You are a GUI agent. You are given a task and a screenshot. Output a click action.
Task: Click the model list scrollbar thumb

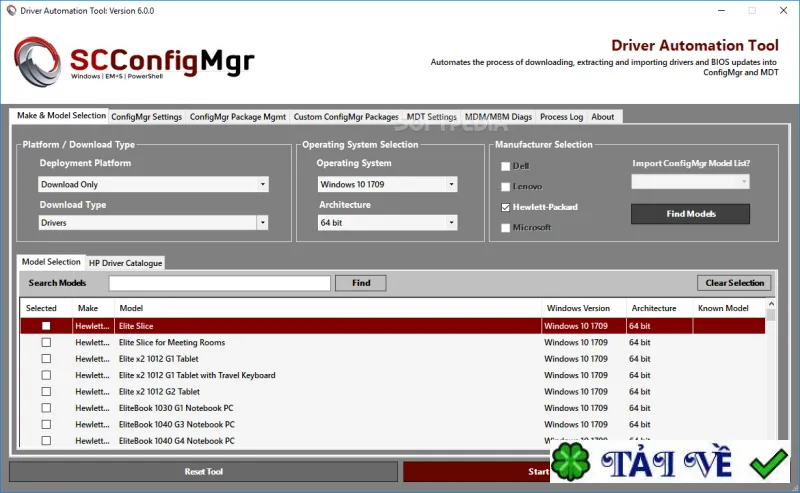tap(771, 315)
